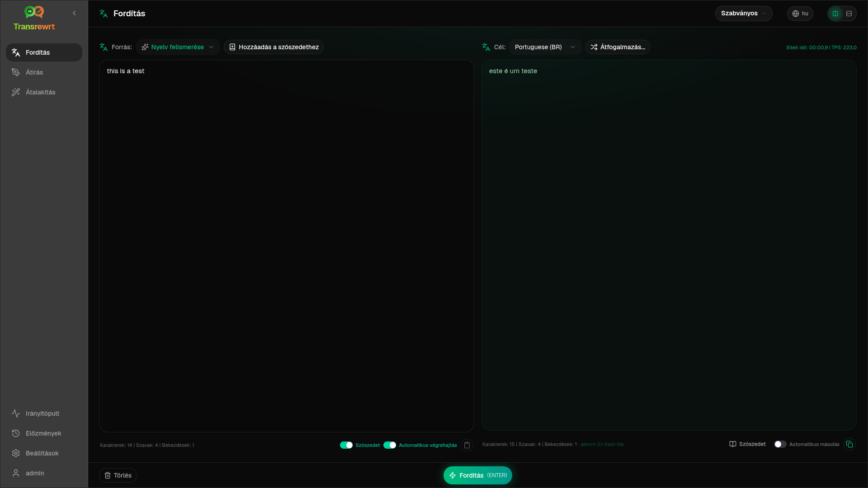
Task: Open Irányítópult dashboard
Action: click(x=44, y=413)
